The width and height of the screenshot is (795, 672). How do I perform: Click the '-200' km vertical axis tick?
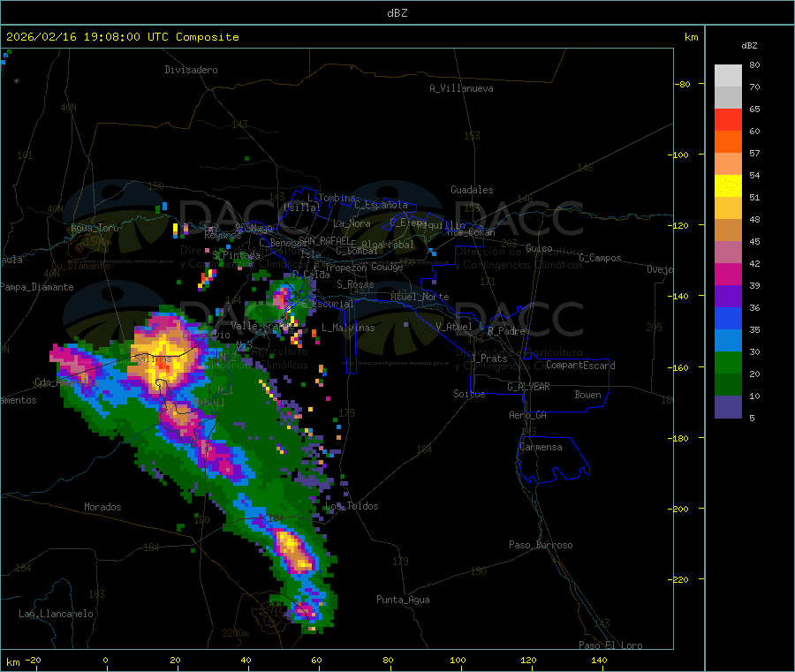click(x=680, y=509)
